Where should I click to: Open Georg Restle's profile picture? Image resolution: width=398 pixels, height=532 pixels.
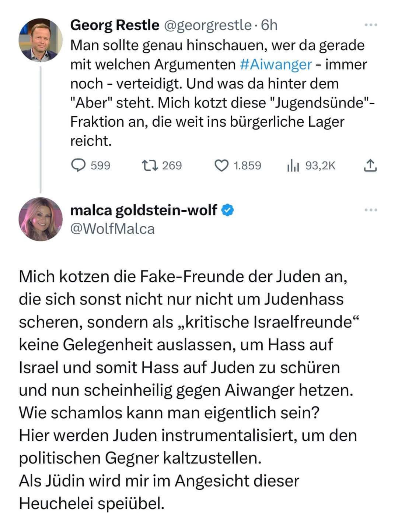coord(41,40)
